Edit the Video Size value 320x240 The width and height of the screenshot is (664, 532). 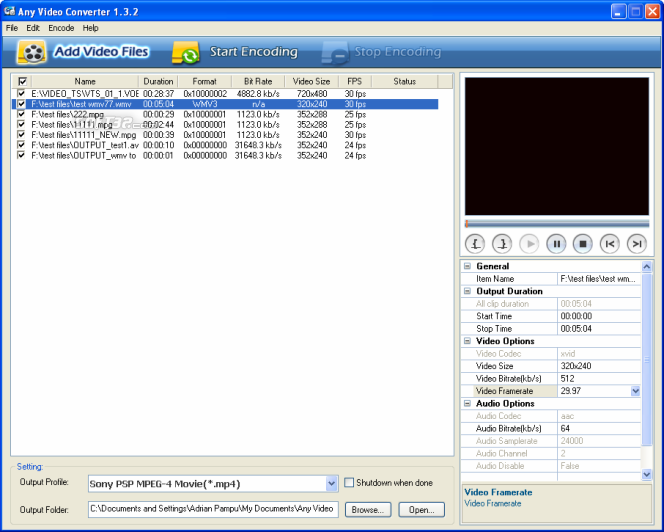coord(598,366)
